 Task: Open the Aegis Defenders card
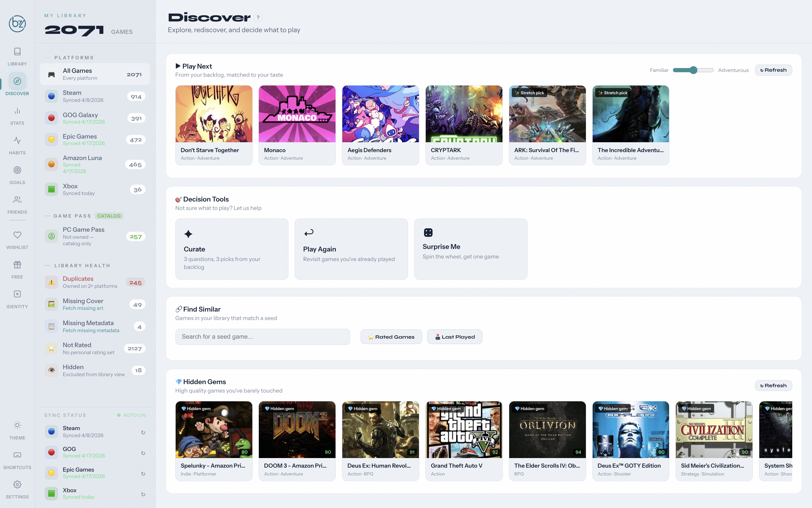tap(381, 125)
